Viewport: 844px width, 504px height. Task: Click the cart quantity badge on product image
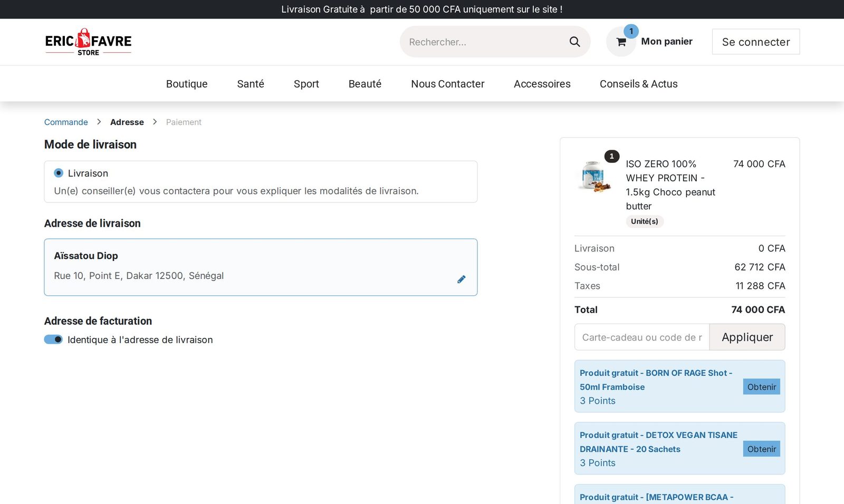pos(612,156)
